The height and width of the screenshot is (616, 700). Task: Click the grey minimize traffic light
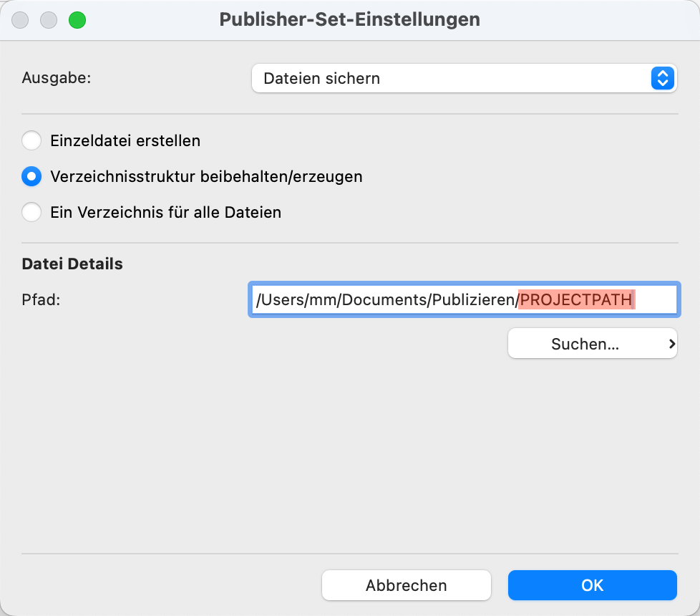coord(48,20)
